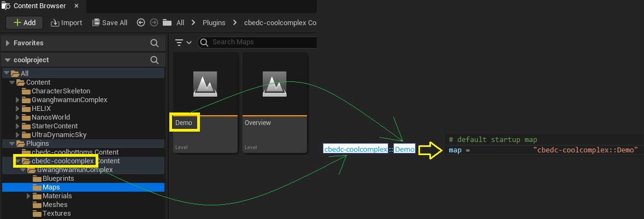
Task: Select the UltraDynamicSky folder
Action: click(x=58, y=134)
